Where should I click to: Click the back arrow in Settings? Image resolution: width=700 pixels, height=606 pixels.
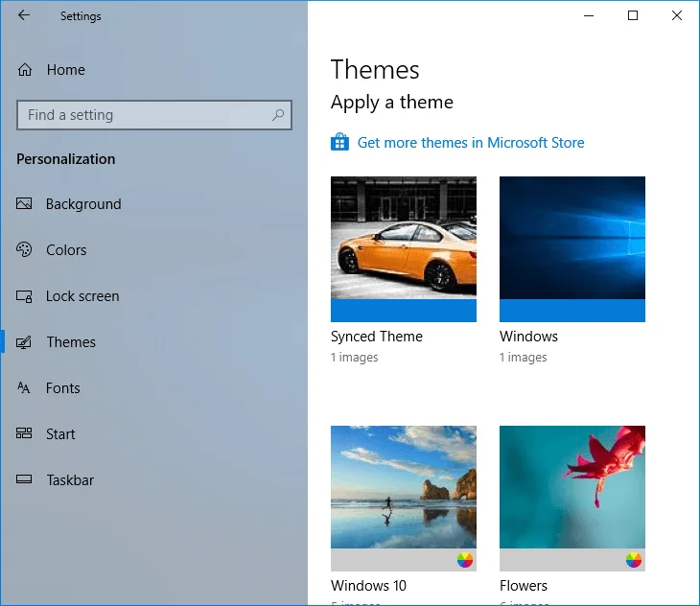(24, 15)
